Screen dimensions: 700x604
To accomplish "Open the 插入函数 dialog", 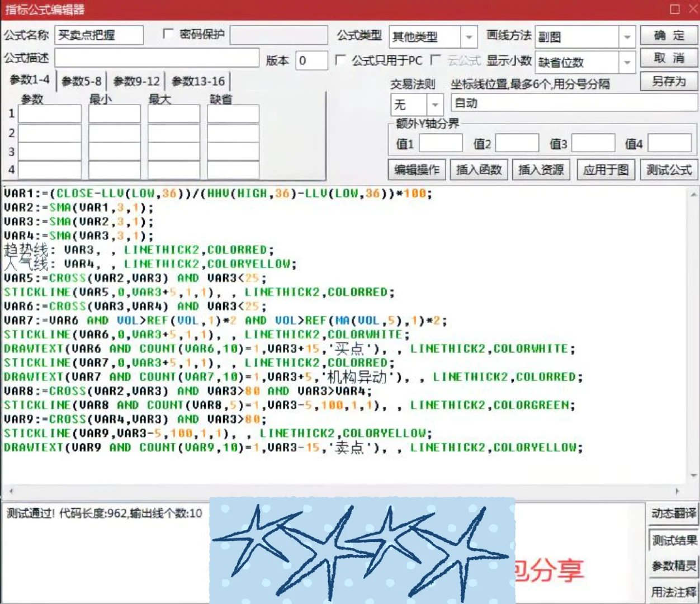I will point(479,169).
